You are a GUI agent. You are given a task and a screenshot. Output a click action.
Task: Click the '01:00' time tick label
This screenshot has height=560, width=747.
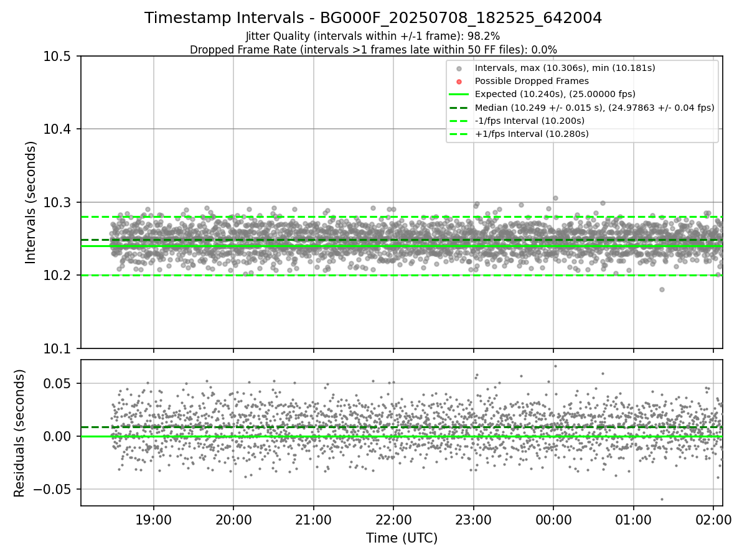[x=633, y=520]
